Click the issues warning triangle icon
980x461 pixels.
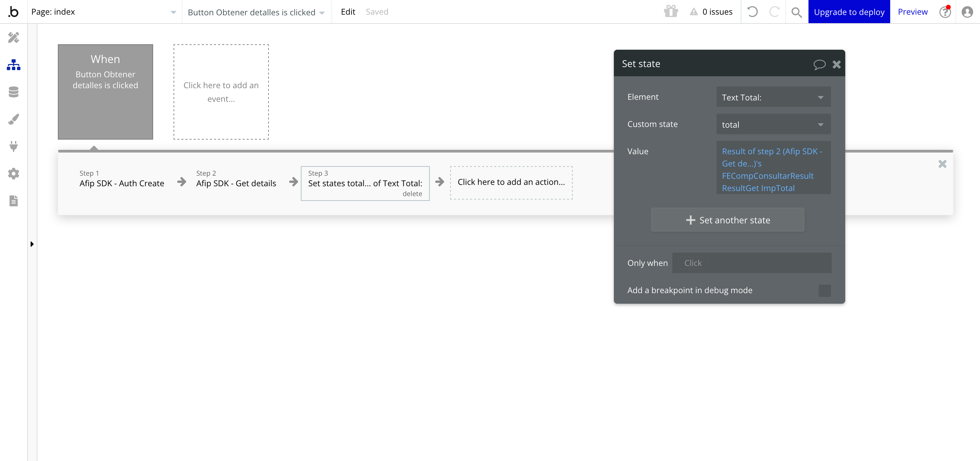[x=694, y=12]
